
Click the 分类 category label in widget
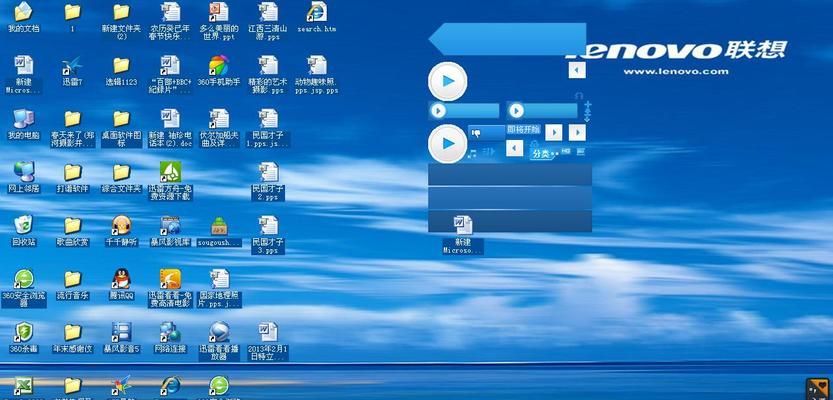tap(541, 153)
